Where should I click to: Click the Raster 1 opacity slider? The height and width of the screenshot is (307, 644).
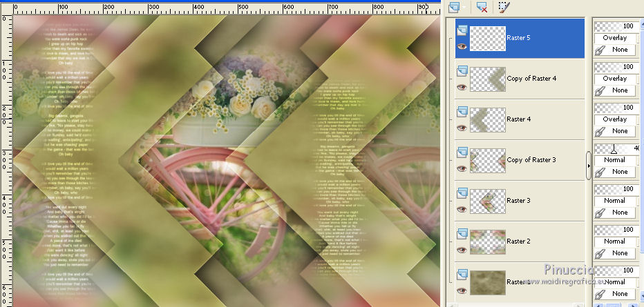pyautogui.click(x=617, y=270)
